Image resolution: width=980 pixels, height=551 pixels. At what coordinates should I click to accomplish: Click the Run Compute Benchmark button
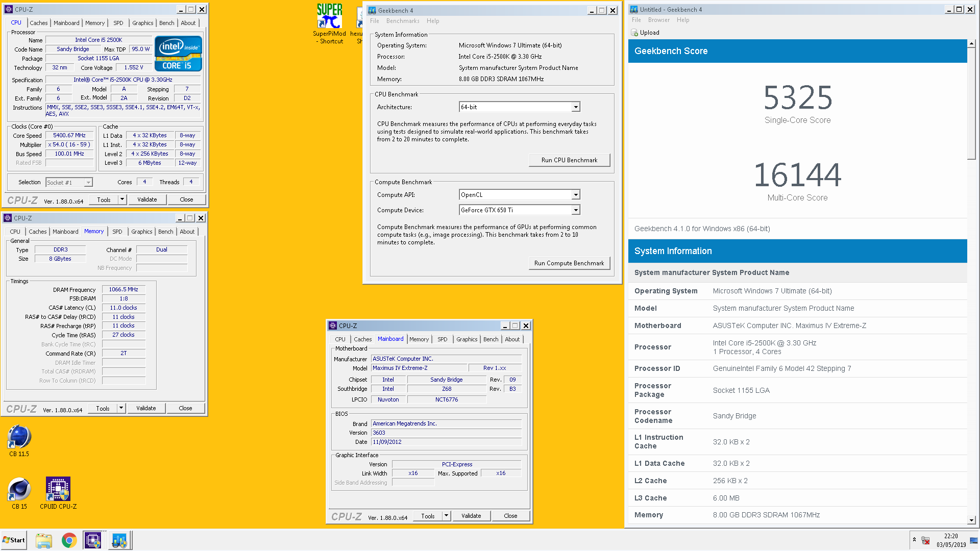click(x=569, y=263)
